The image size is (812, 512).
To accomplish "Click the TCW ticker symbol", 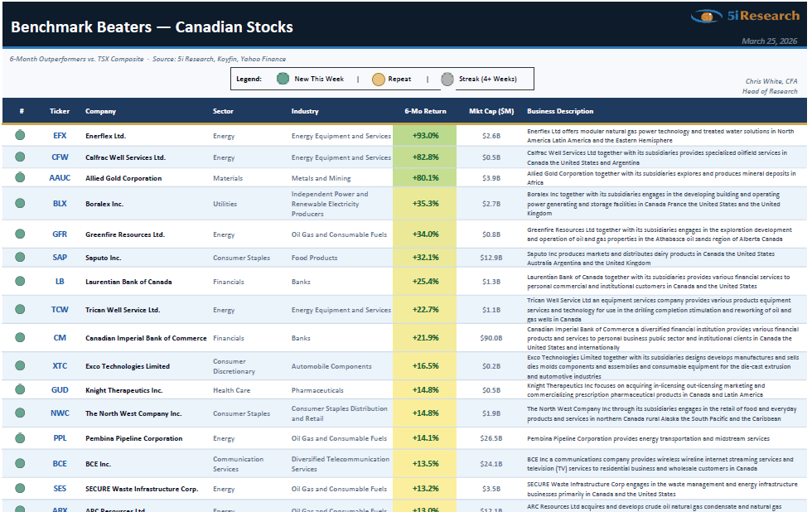I will coord(60,310).
